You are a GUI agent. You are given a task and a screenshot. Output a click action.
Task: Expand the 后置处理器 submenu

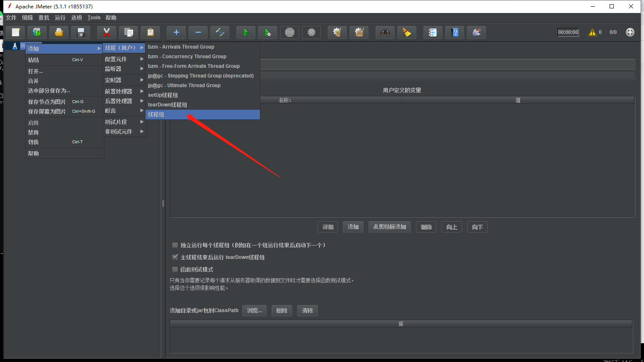pyautogui.click(x=125, y=101)
